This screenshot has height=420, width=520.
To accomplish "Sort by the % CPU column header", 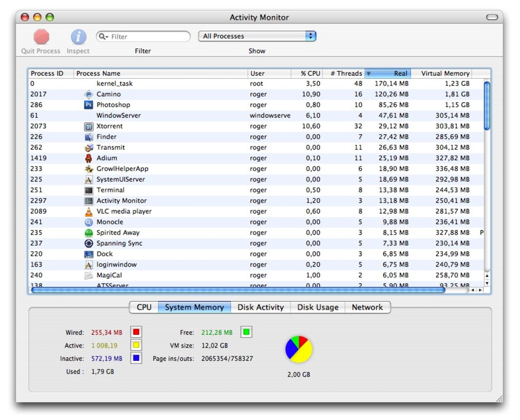I will click(310, 73).
